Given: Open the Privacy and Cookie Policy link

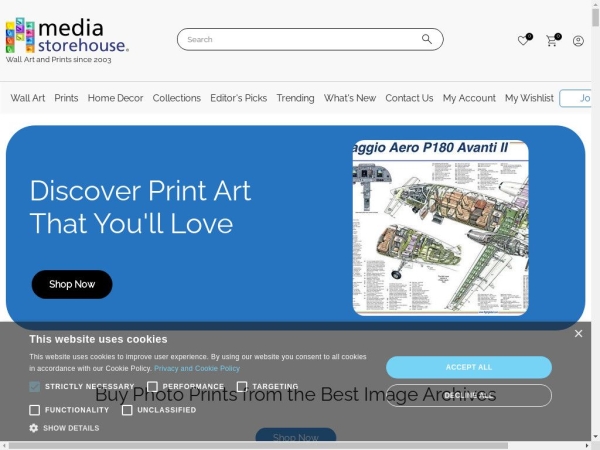Looking at the screenshot, I should [x=197, y=368].
